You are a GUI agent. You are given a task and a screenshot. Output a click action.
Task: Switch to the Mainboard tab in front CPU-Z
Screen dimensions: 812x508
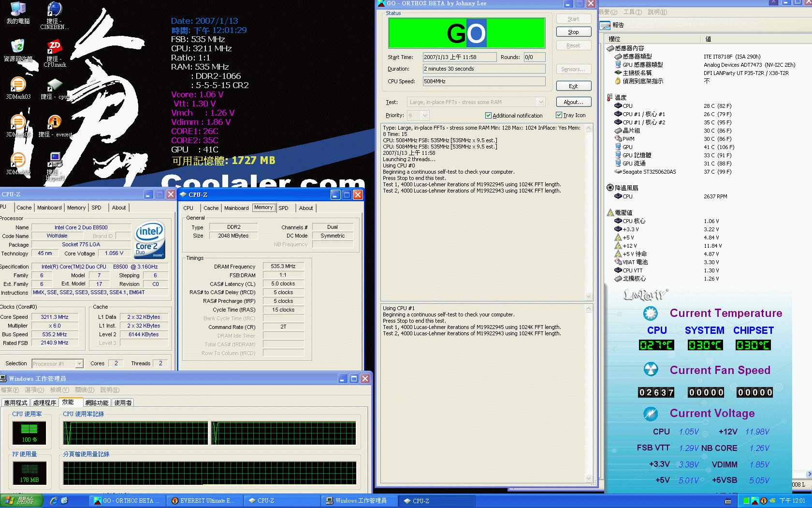236,208
